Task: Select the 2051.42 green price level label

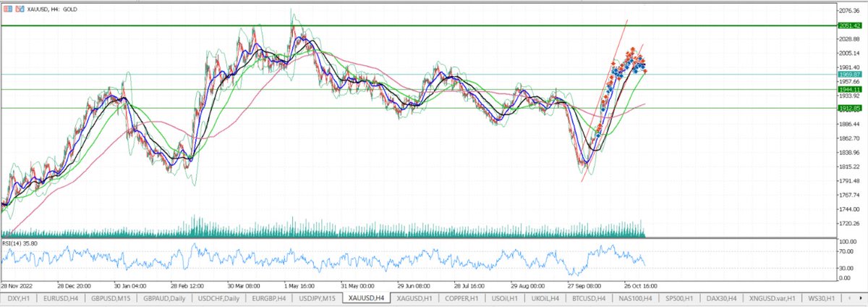Action: pos(849,25)
